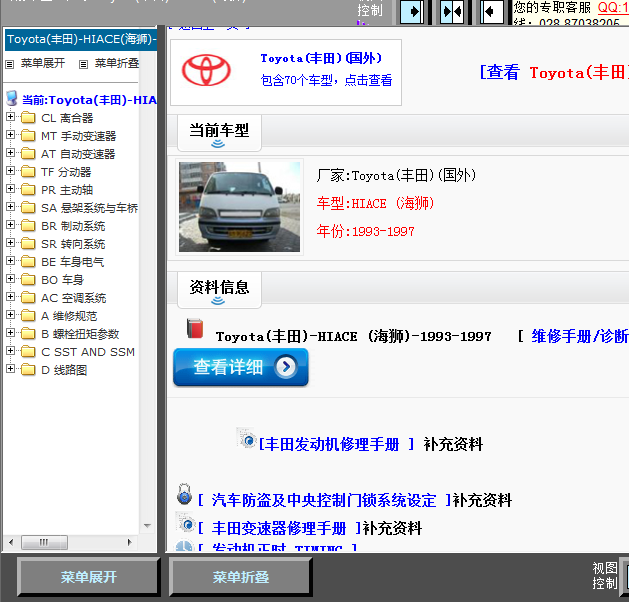The height and width of the screenshot is (602, 629).
Task: Open the 维修手册/诊断 link
Action: [580, 336]
